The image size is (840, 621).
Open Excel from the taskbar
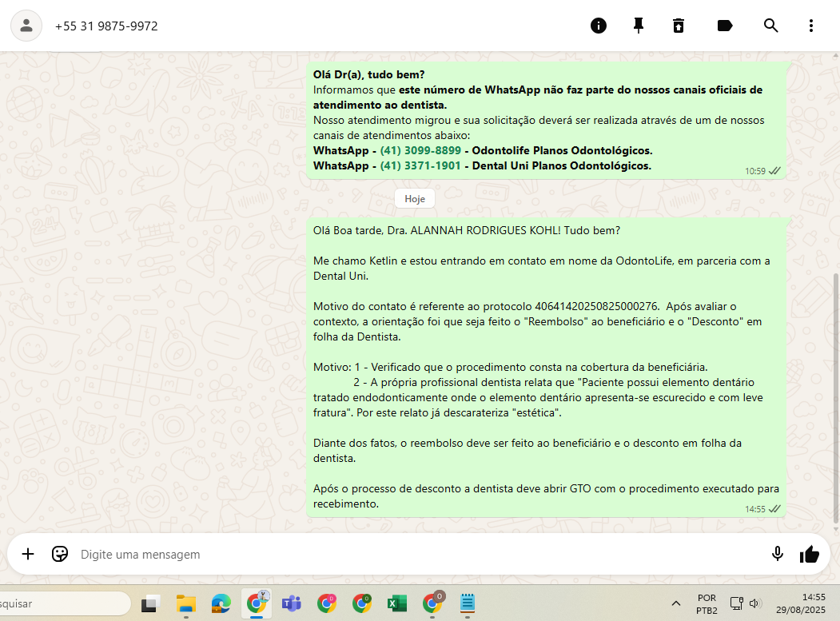[x=397, y=604]
